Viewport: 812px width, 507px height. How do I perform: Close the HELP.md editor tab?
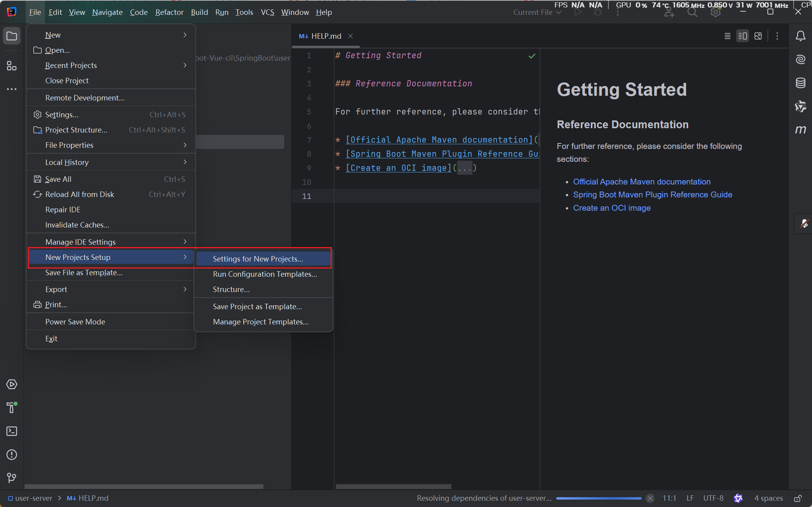[x=351, y=36]
